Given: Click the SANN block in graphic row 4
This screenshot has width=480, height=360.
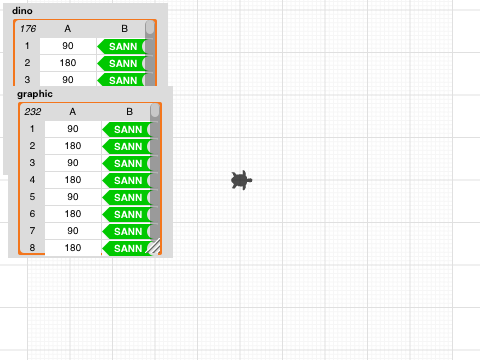Looking at the screenshot, I should [127, 180].
